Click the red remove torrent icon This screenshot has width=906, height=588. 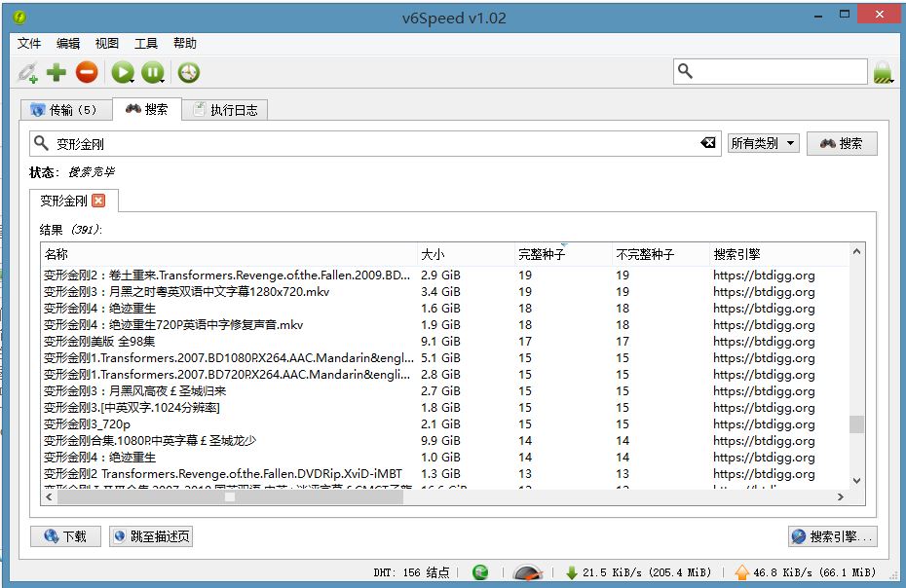pyautogui.click(x=87, y=72)
